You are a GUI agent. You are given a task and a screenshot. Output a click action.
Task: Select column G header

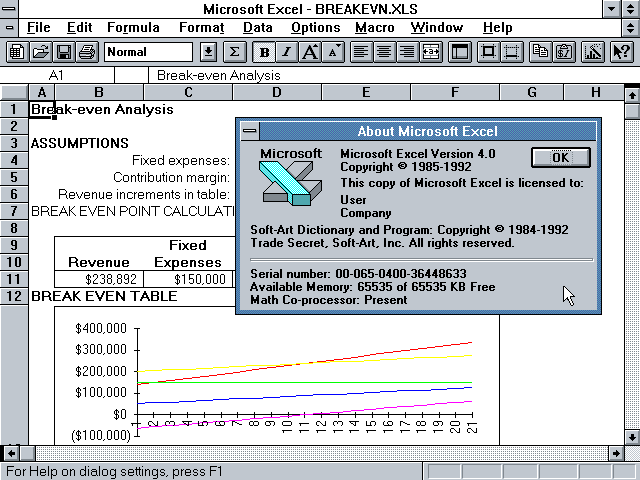pos(532,92)
